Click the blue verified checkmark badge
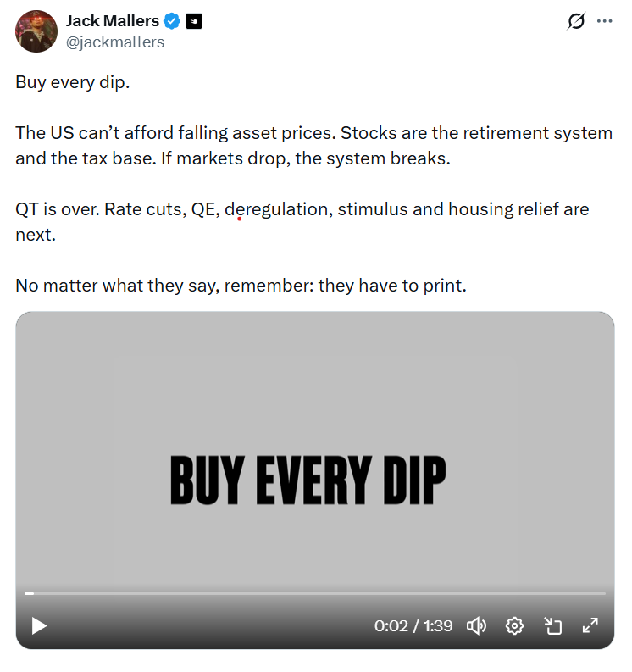Image resolution: width=632 pixels, height=672 pixels. pos(173,21)
